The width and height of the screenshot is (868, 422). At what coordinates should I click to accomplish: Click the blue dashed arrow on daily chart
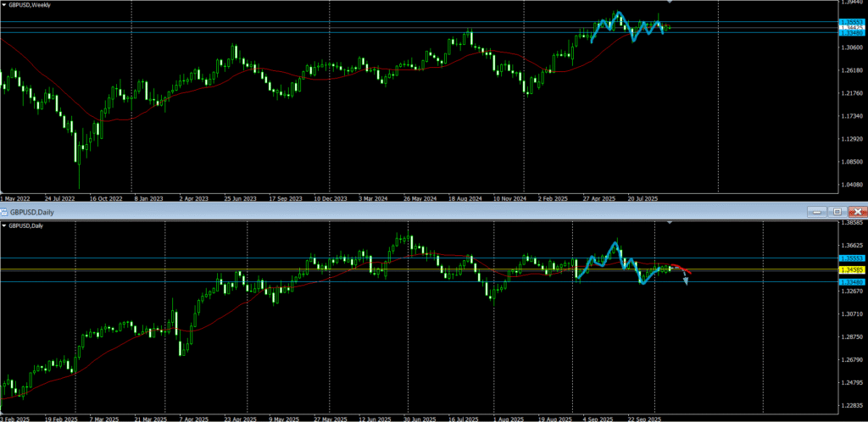684,279
